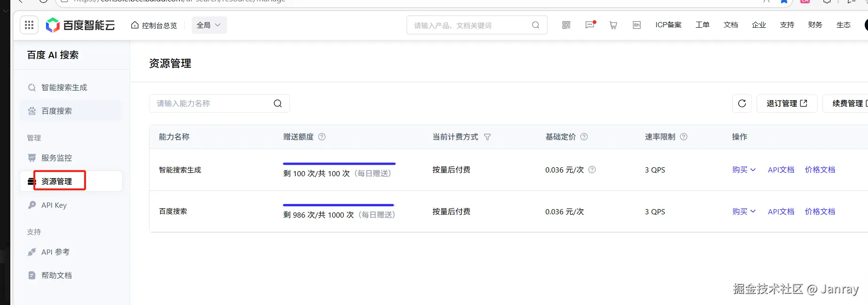Open the ICP备案 menu
The width and height of the screenshot is (868, 305).
pos(668,25)
